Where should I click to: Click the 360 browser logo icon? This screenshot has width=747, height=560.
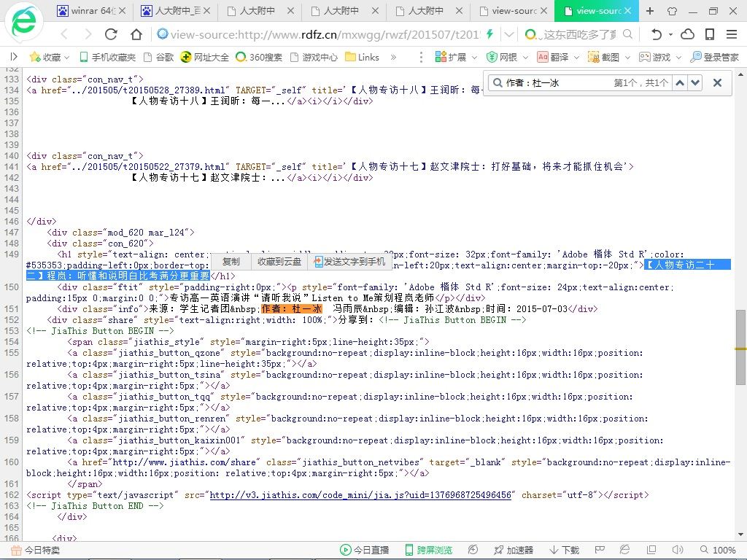click(x=23, y=22)
